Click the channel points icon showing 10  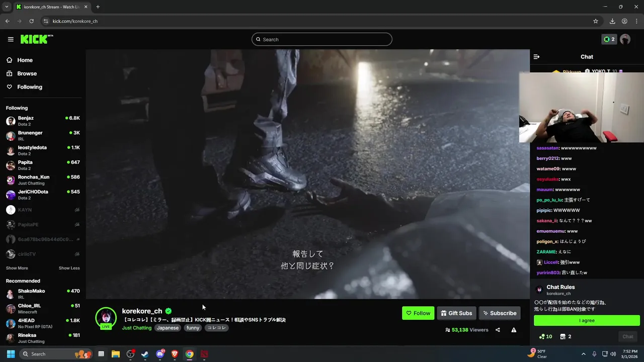click(545, 336)
